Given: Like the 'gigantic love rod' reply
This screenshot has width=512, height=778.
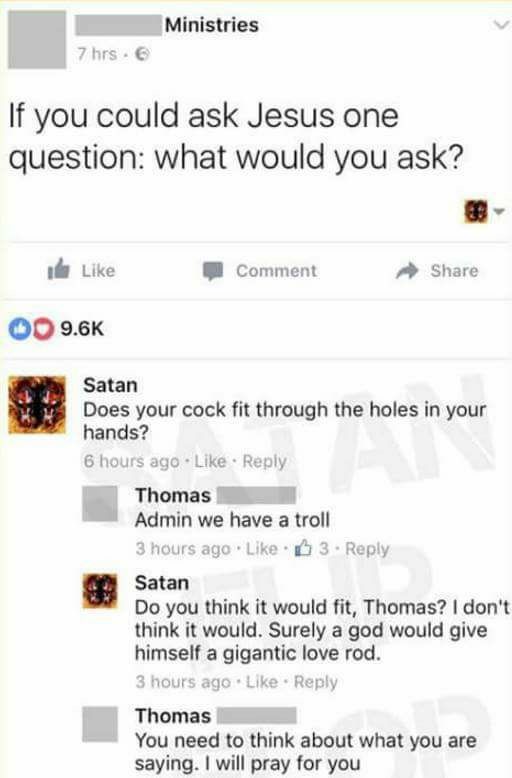Looking at the screenshot, I should (262, 682).
